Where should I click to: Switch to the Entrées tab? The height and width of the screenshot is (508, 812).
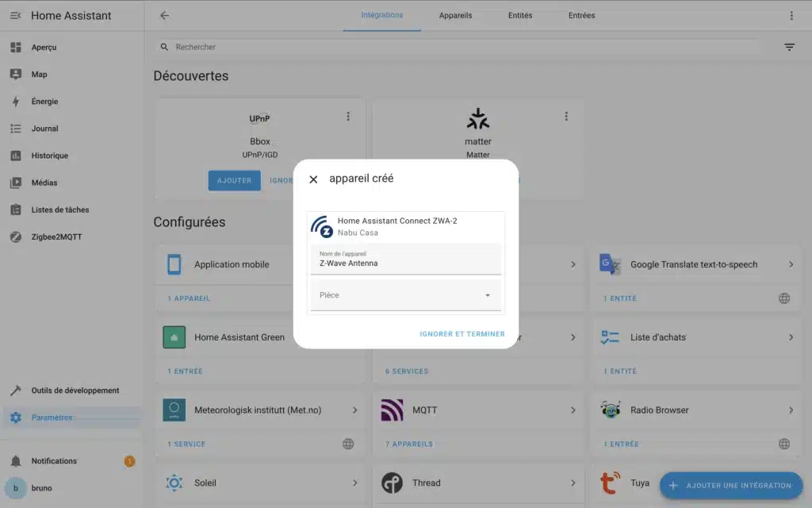pos(581,16)
